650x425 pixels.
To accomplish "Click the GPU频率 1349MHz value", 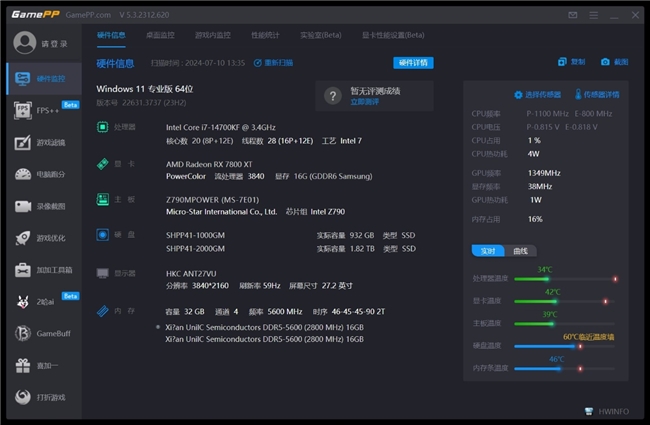I will pyautogui.click(x=544, y=173).
